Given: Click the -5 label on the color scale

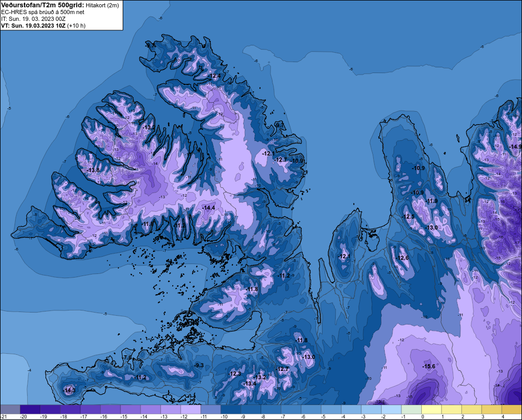Looking at the screenshot, I should 323,417.
